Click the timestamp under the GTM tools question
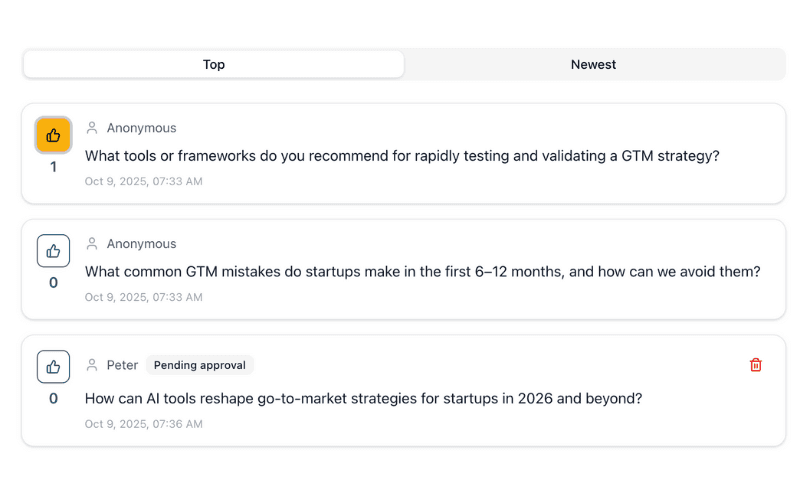Viewport: 800px width, 500px height. coord(143,182)
